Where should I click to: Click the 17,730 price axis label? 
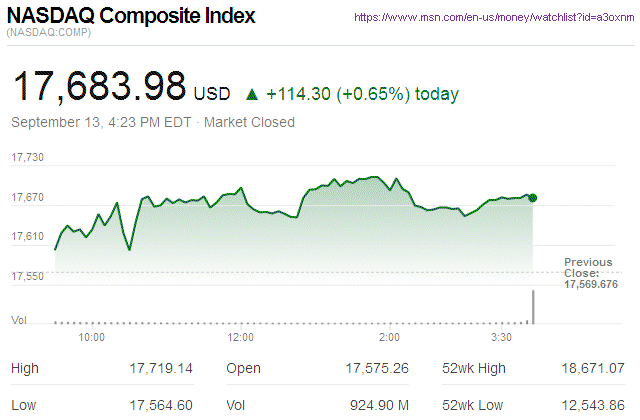(28, 157)
